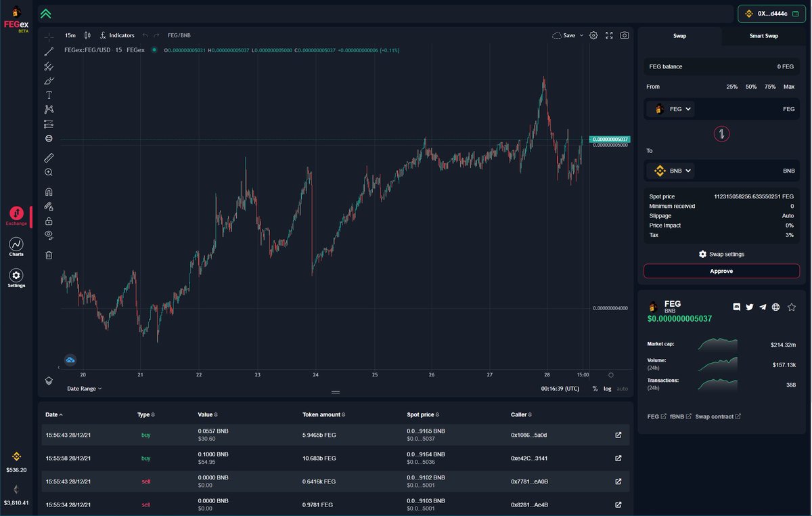Open the Charts section in sidebar
Screen dimensions: 812x516
click(16, 246)
